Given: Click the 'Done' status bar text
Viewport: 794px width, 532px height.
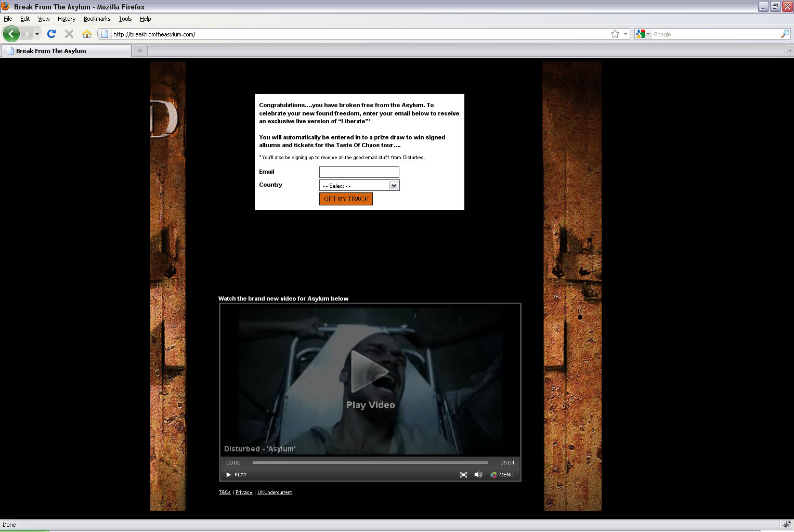Looking at the screenshot, I should (9, 525).
